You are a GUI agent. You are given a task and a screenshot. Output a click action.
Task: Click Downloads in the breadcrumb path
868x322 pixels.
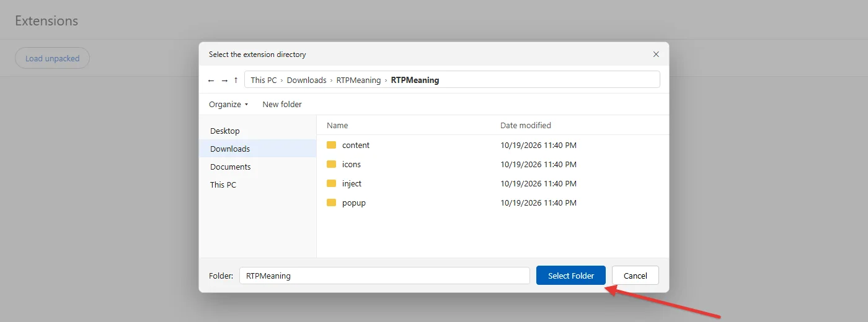(x=306, y=80)
